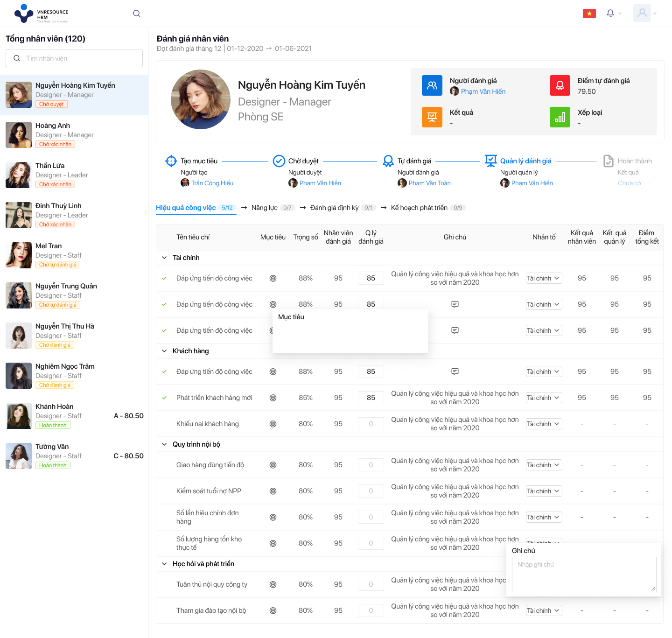
Task: Switch to the Năng lực tab
Action: coord(265,208)
